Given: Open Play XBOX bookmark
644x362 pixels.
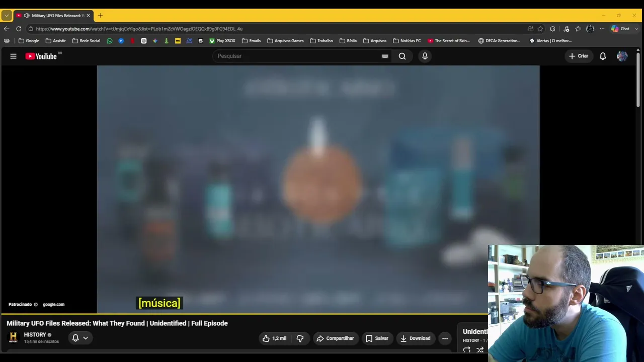Looking at the screenshot, I should tap(222, 41).
